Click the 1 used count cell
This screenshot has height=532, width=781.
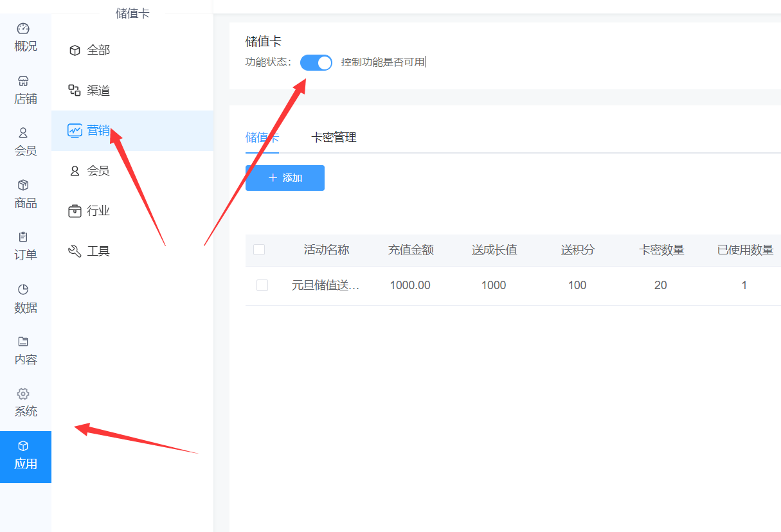coord(744,285)
